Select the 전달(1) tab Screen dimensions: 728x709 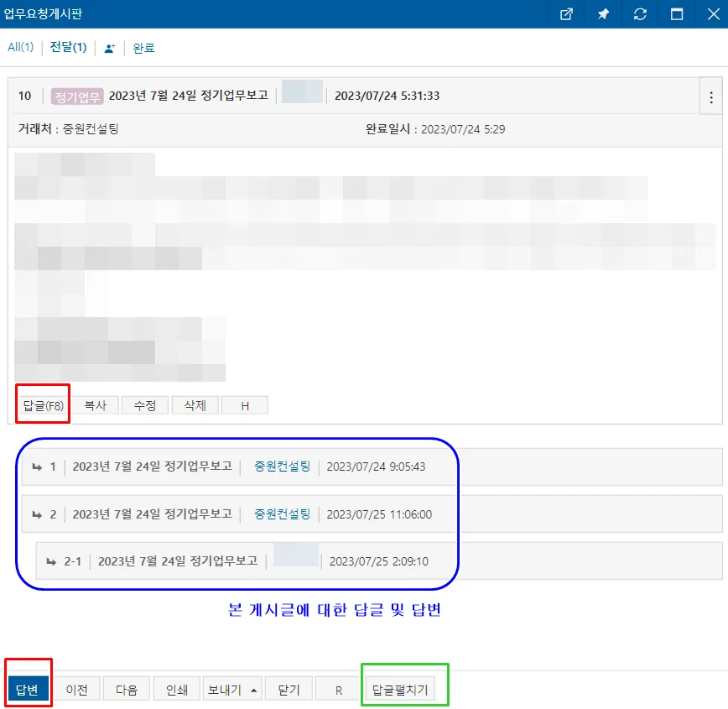tap(68, 47)
